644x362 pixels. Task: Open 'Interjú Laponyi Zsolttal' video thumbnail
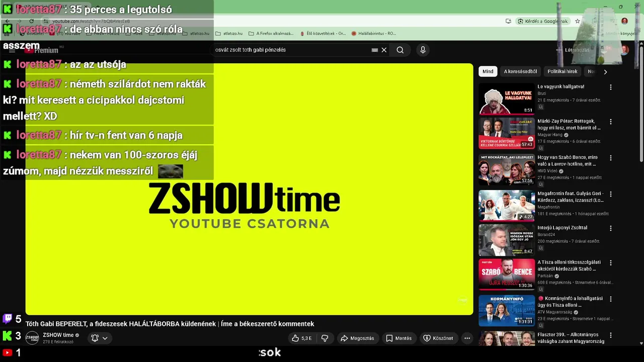click(x=507, y=240)
